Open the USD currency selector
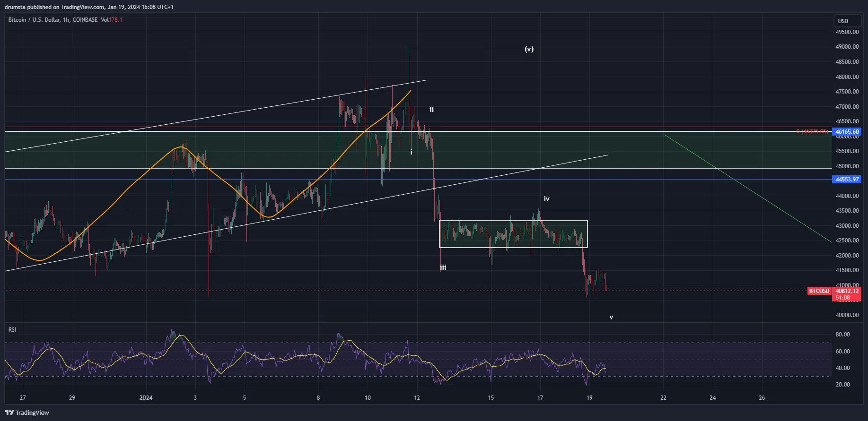 [846, 21]
